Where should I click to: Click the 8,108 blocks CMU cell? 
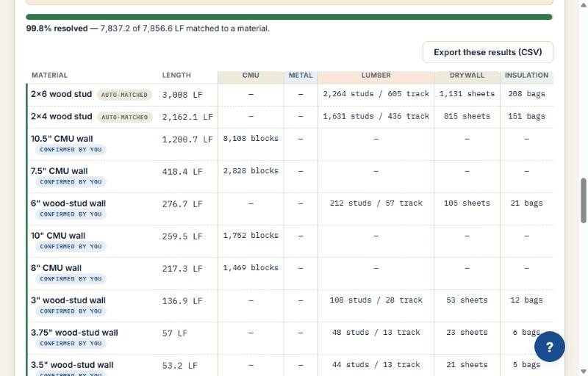tap(251, 139)
